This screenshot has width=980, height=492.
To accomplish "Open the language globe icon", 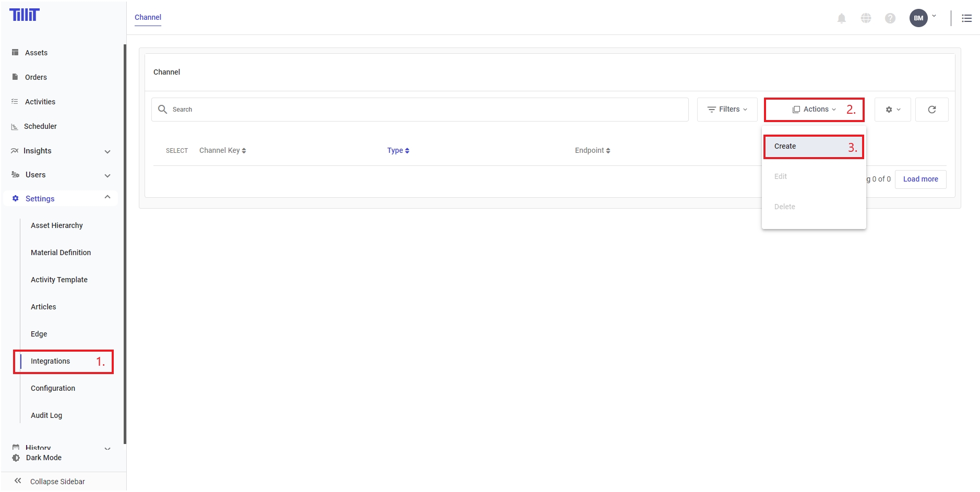I will (866, 18).
